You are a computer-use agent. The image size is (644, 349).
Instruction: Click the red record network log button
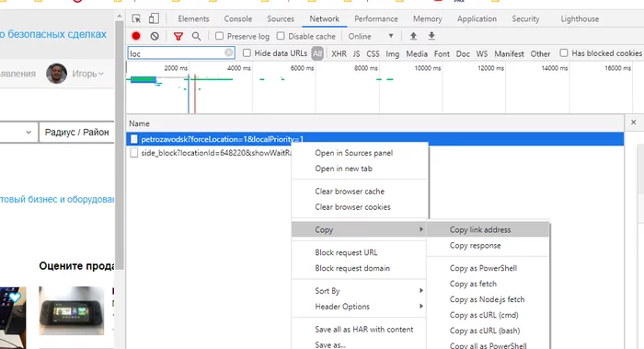136,36
